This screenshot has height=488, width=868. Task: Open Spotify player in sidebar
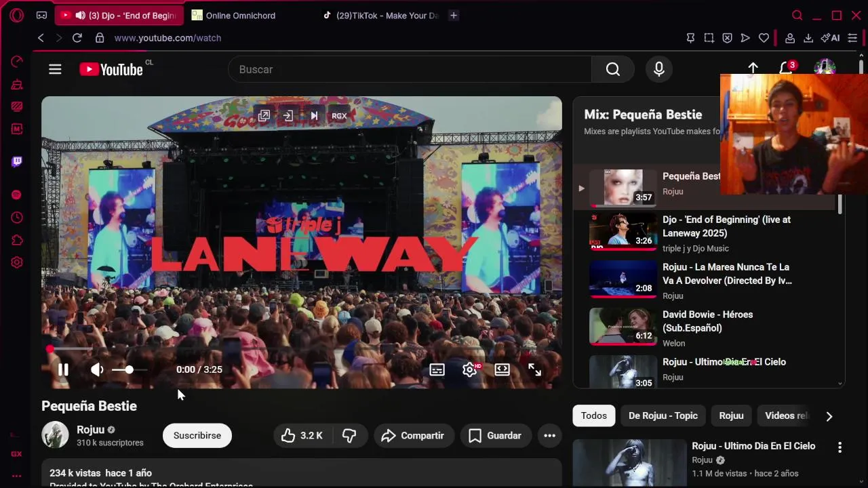[x=17, y=195]
